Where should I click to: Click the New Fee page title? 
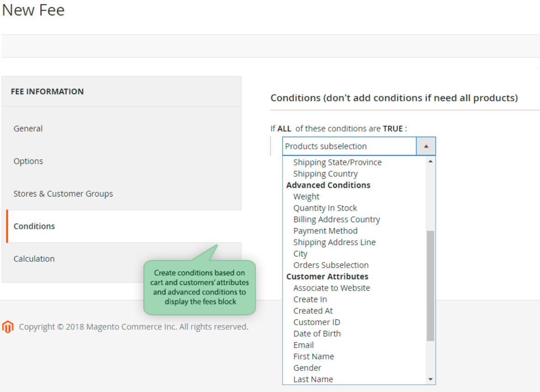click(33, 10)
